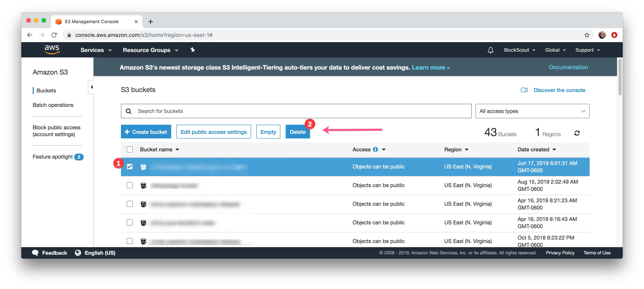Refresh the bucket list
This screenshot has height=289, width=644.
point(577,133)
